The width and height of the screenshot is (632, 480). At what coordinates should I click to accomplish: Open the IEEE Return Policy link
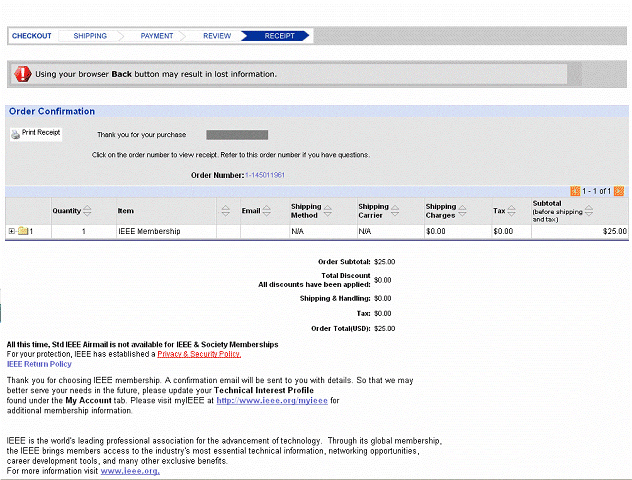39,364
